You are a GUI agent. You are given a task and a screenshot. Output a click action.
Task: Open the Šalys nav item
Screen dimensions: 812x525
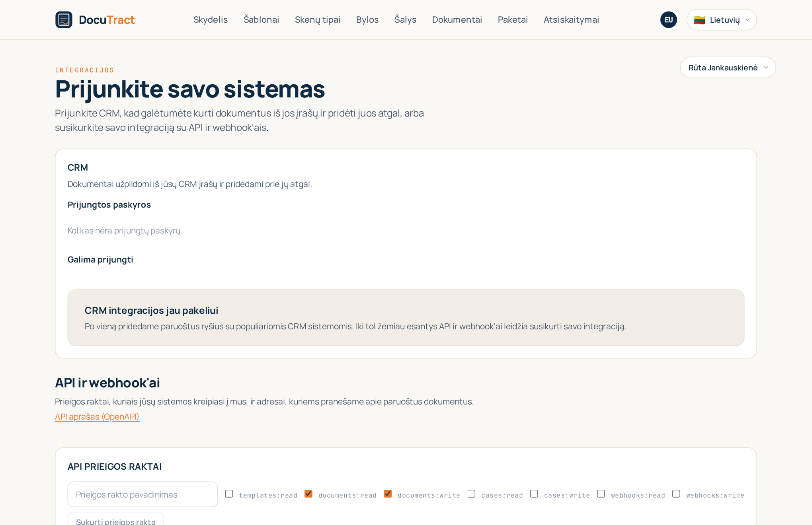coord(405,19)
